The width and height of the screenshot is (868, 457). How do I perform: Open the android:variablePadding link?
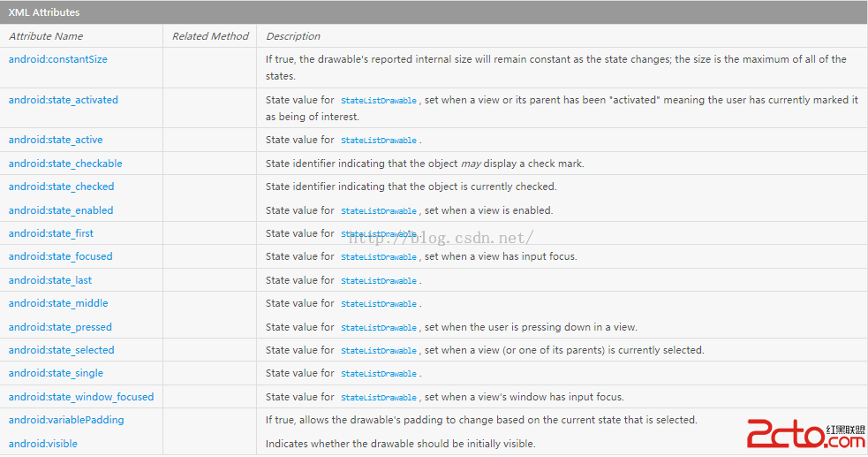click(x=66, y=420)
